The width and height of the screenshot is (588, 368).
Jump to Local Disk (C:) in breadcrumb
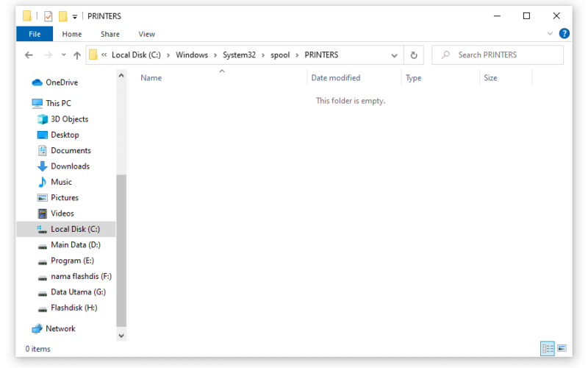coord(136,54)
